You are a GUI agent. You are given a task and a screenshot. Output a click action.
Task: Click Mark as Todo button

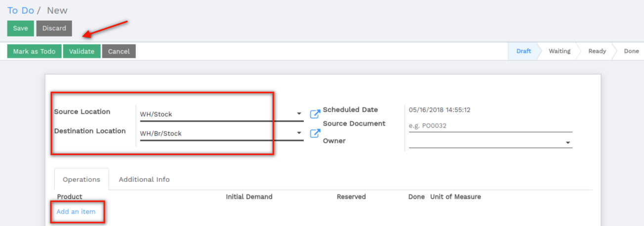click(x=34, y=51)
